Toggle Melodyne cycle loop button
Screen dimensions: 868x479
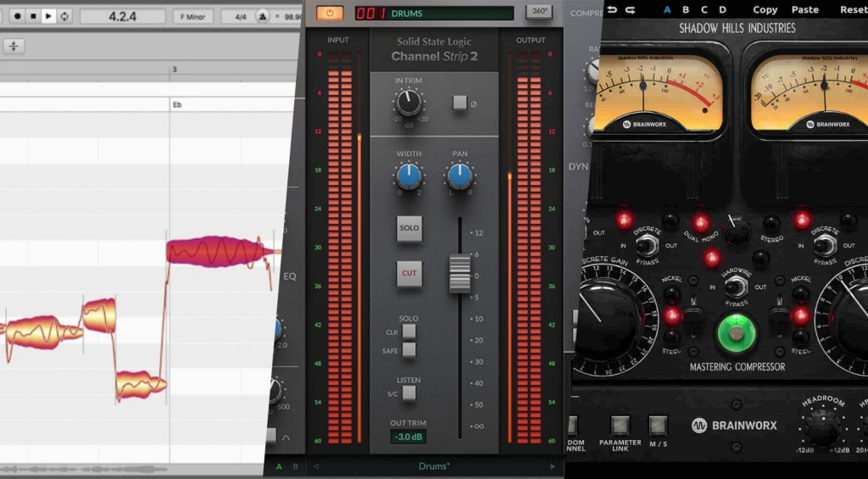click(x=64, y=16)
